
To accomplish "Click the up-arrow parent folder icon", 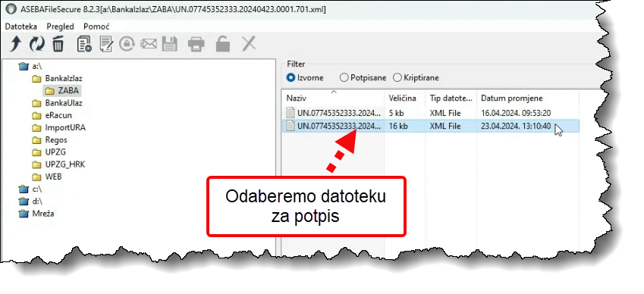I will (x=16, y=43).
